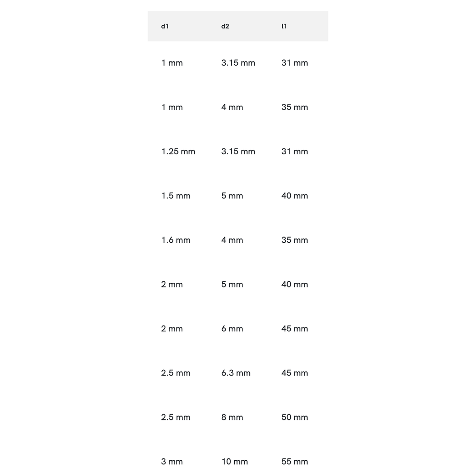Select the 8 mm d2 cell
Screen dimensions: 476x476
coord(232,417)
